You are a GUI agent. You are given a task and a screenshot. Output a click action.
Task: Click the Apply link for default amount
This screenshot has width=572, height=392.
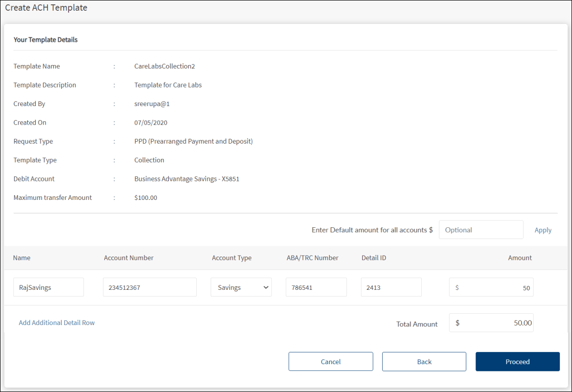coord(543,230)
